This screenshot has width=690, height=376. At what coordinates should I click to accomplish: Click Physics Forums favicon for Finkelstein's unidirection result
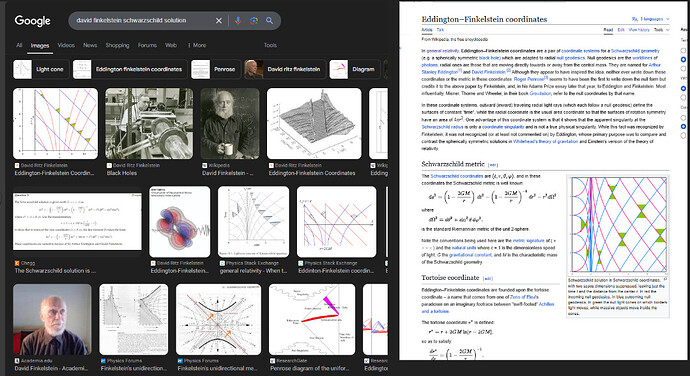coord(103,361)
